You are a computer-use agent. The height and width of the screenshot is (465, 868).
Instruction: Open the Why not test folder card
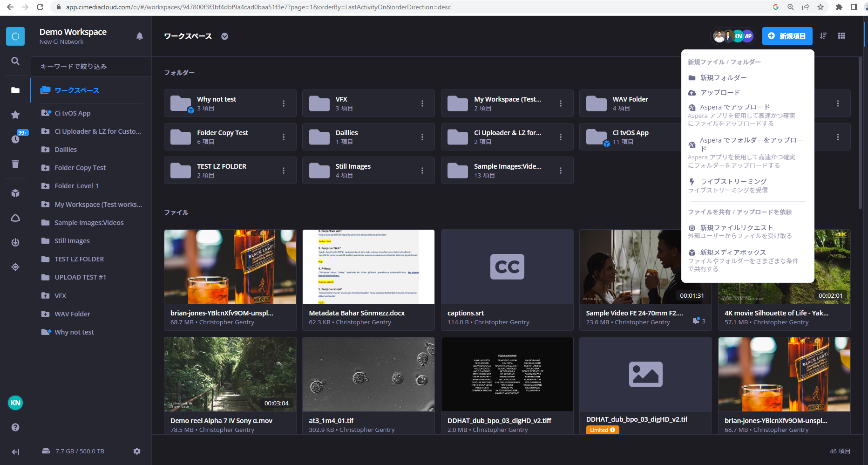tap(230, 103)
